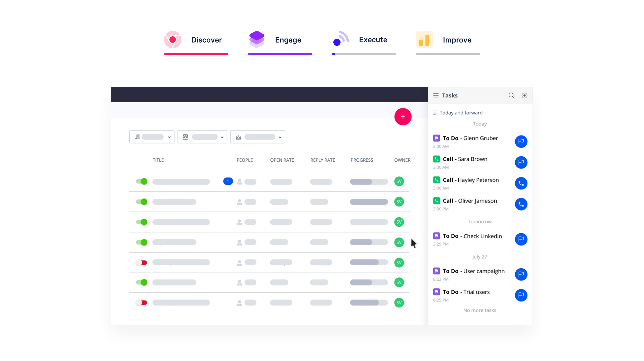644x361 pixels.
Task: Call Hayley Peterson with phone button
Action: (x=521, y=183)
